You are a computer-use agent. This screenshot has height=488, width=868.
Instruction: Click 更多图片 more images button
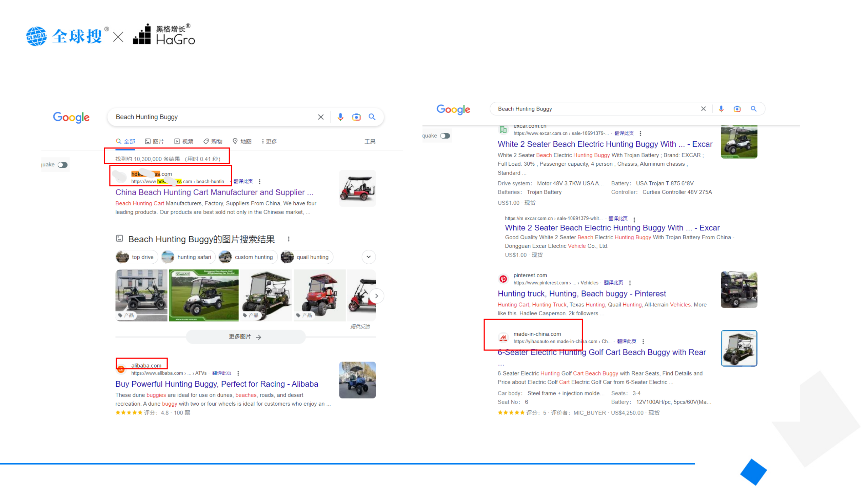[x=245, y=337]
